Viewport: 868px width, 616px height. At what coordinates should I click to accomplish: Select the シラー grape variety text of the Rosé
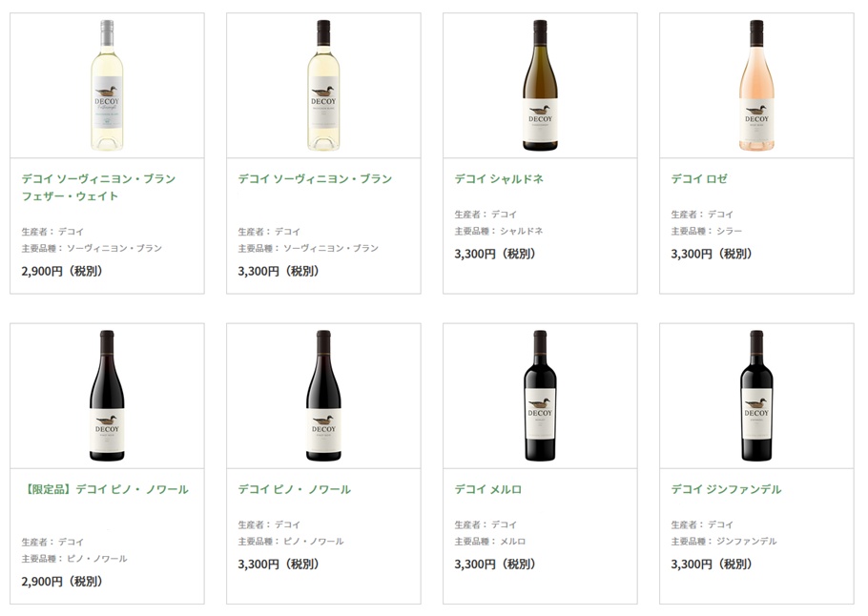[729, 231]
